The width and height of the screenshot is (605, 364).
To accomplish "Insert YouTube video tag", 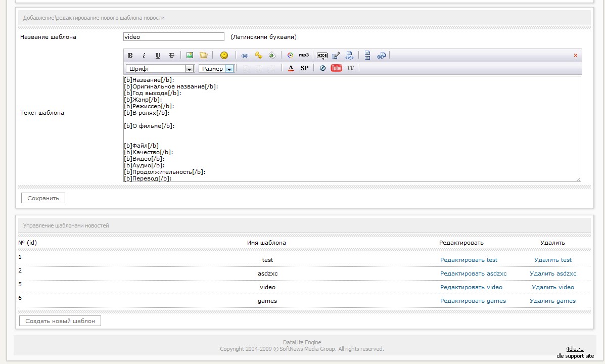I will [337, 68].
